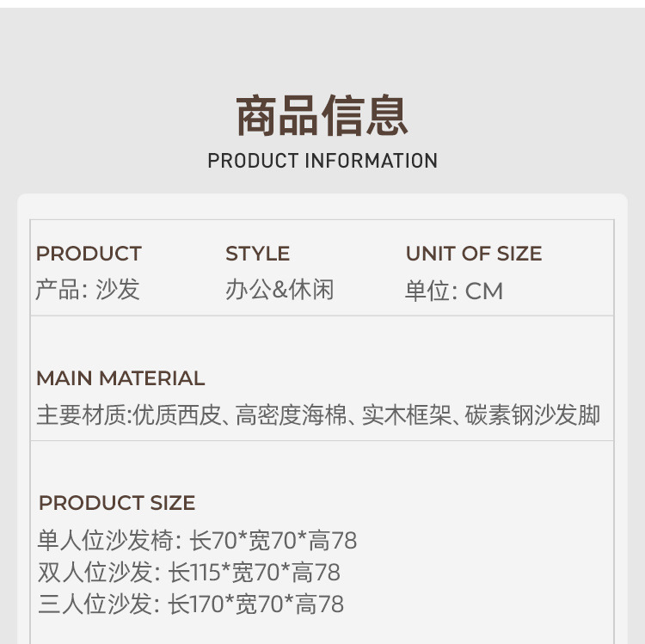Click the 三人位沙发 label

coord(95,604)
